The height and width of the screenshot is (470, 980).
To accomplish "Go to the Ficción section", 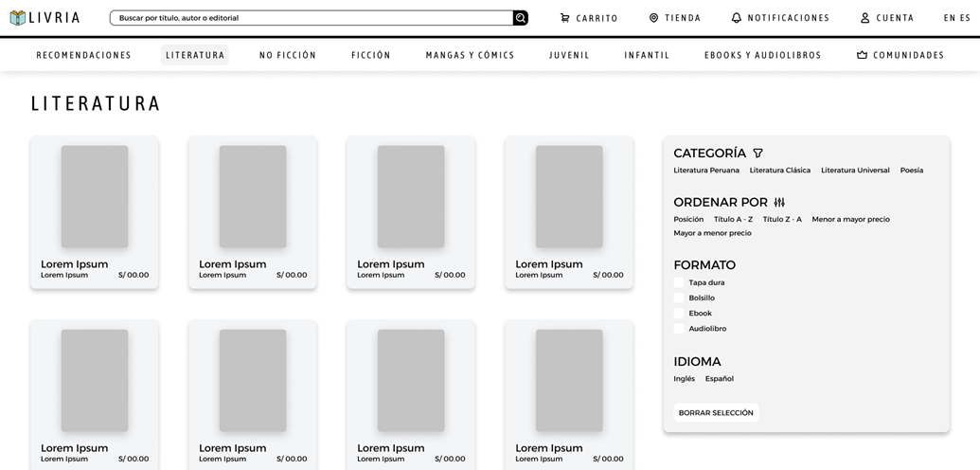I will point(370,55).
